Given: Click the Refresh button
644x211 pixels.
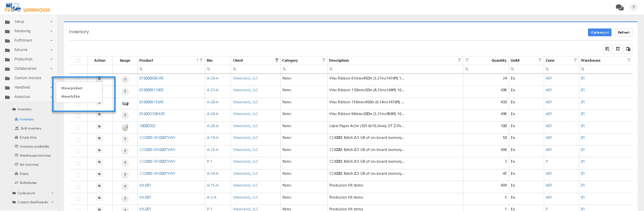Looking at the screenshot, I should click(624, 33).
